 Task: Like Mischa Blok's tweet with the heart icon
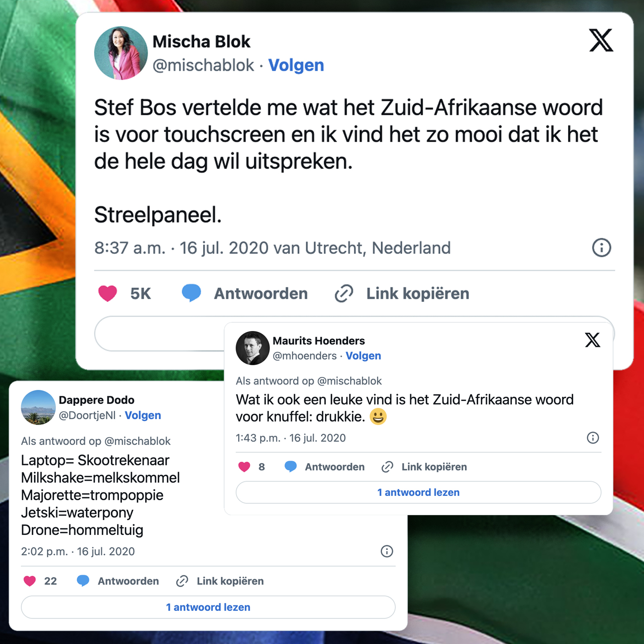[x=107, y=294]
